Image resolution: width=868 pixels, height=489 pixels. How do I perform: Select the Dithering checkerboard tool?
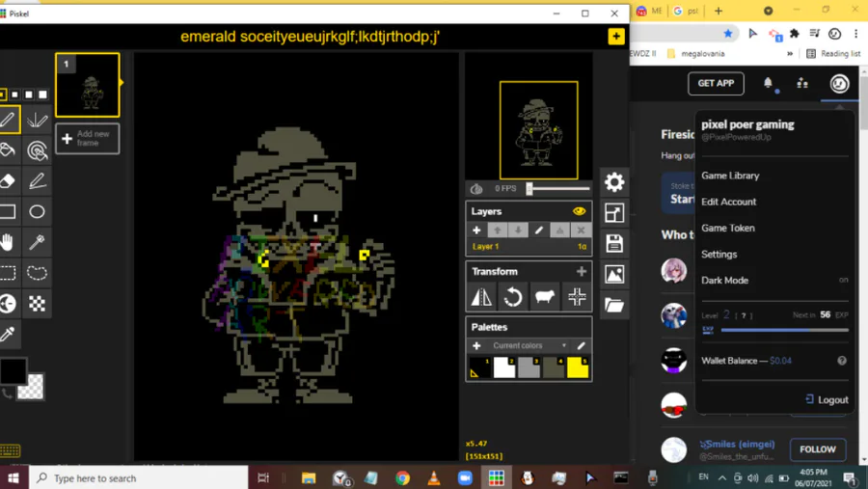(x=37, y=304)
